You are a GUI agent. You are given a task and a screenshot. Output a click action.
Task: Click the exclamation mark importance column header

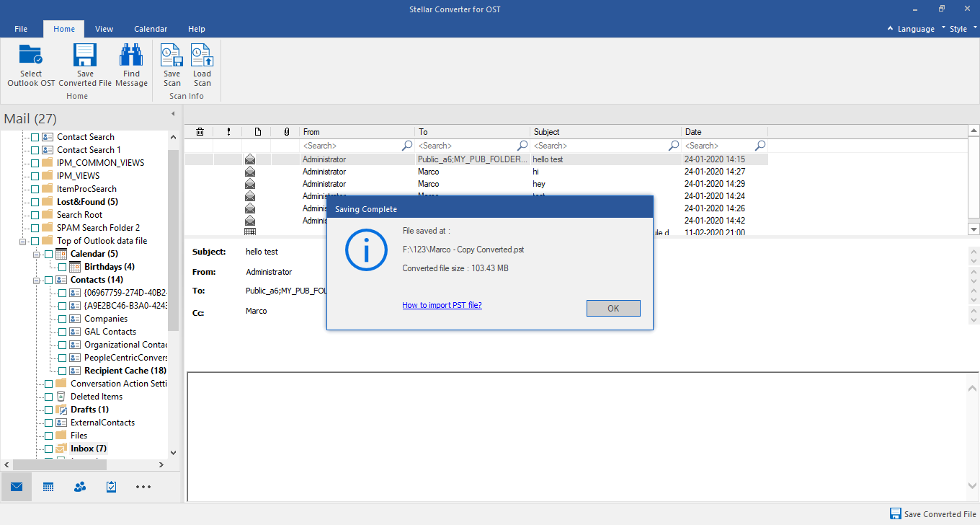click(228, 132)
